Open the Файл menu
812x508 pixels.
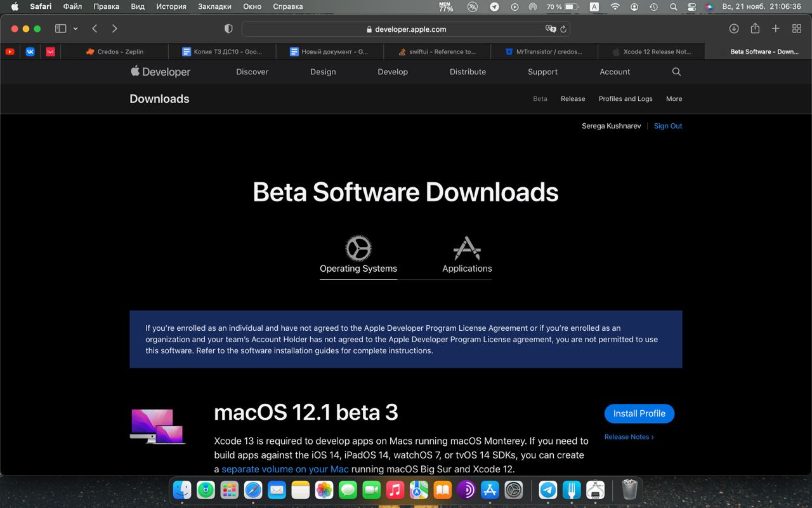[73, 6]
